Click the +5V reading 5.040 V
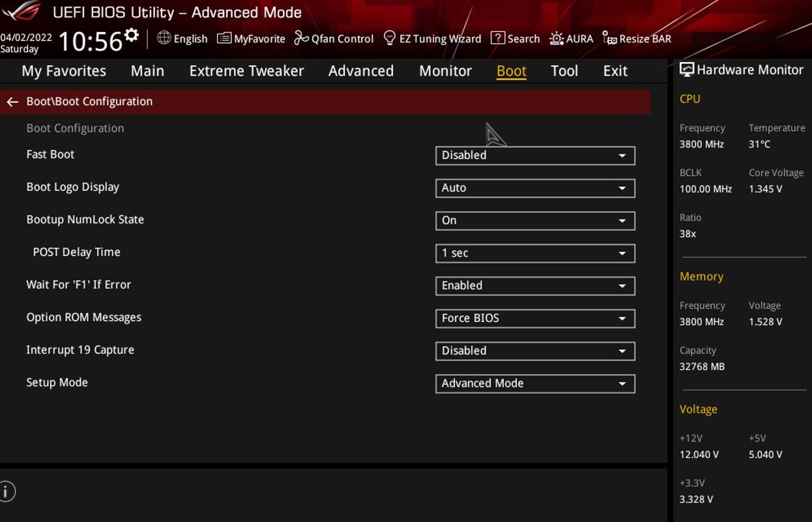 766,455
